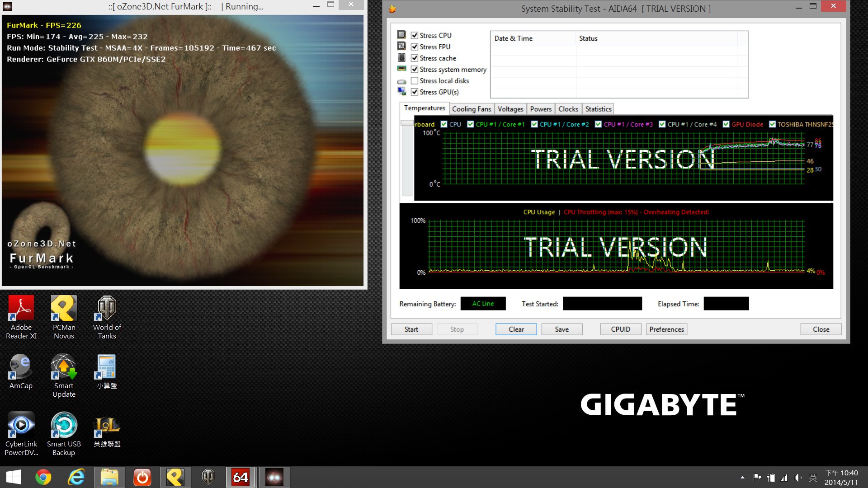Click the Test Started field

(602, 304)
